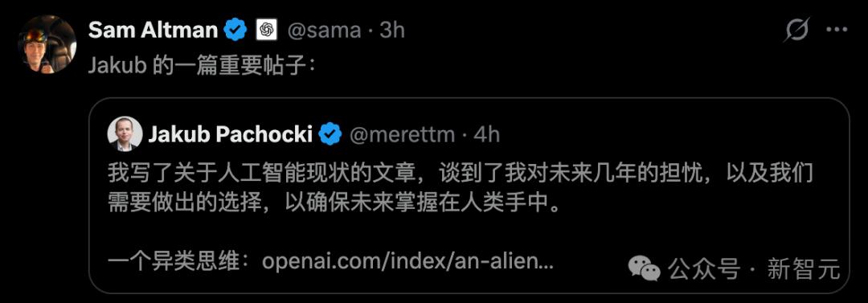Open the OpenAI affiliation badge icon

point(266,30)
